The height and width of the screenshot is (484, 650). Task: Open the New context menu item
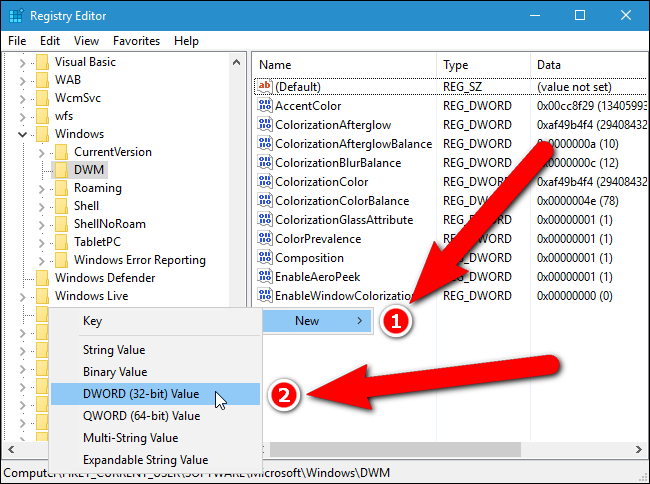(x=318, y=321)
